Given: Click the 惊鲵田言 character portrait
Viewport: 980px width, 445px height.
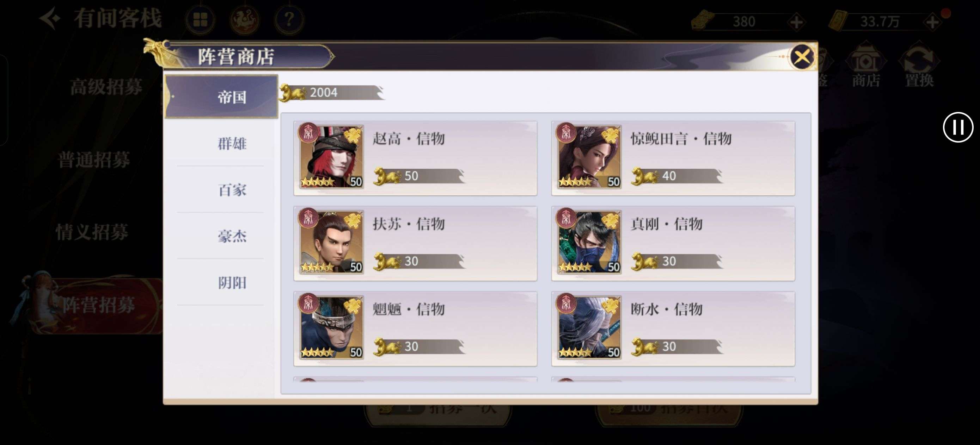Looking at the screenshot, I should tap(589, 157).
